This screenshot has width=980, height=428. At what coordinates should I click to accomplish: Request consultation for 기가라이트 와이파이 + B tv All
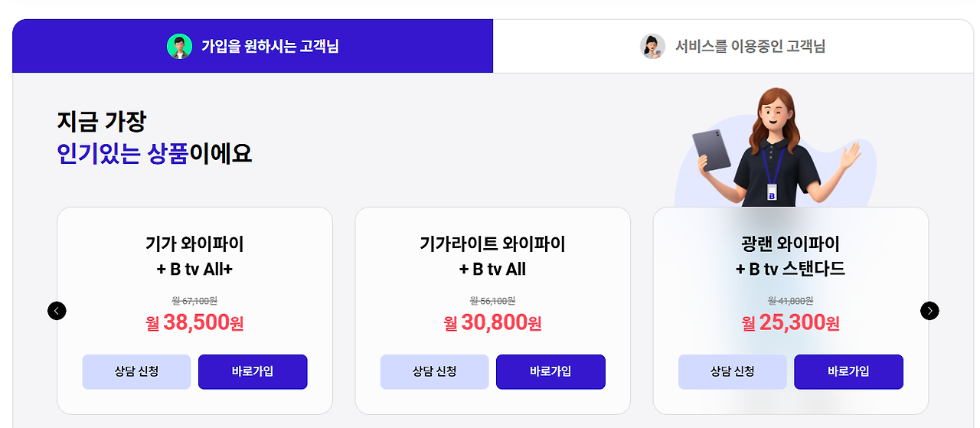[x=434, y=372]
